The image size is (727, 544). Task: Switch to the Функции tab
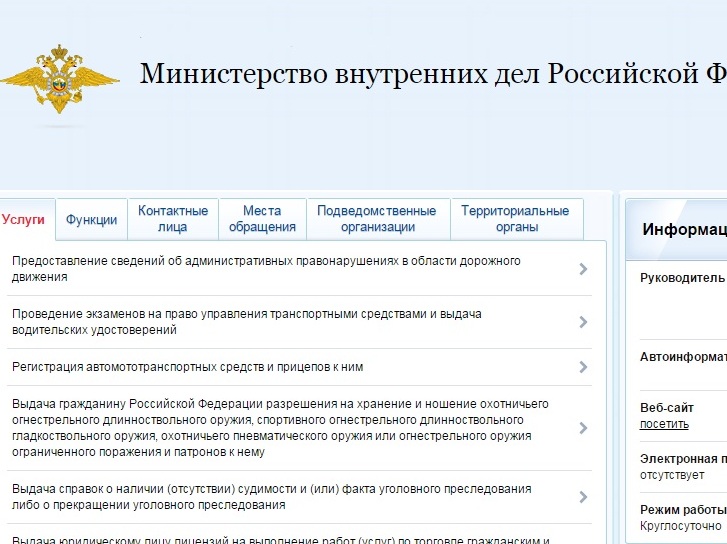tap(91, 220)
